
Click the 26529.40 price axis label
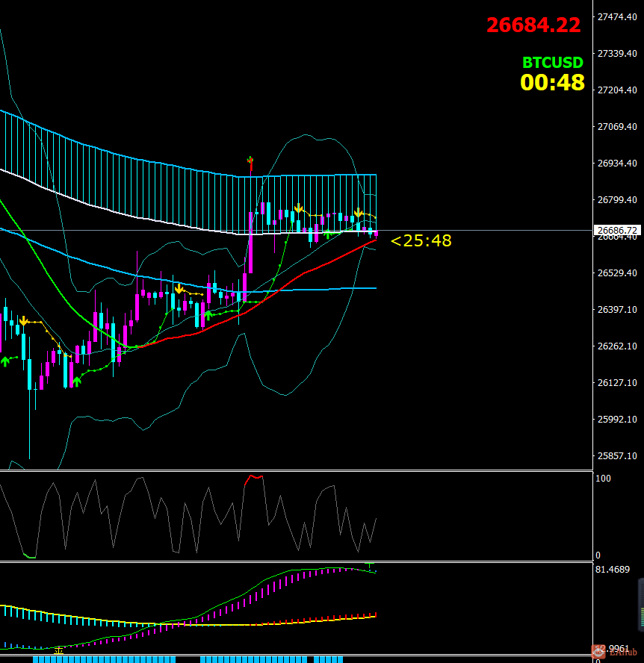point(617,273)
